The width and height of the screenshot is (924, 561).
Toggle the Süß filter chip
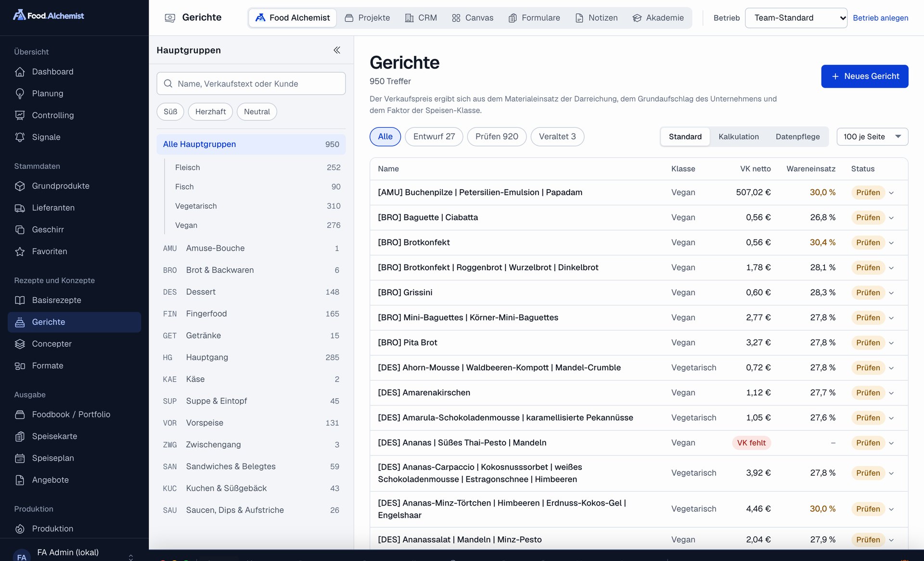[x=170, y=112]
